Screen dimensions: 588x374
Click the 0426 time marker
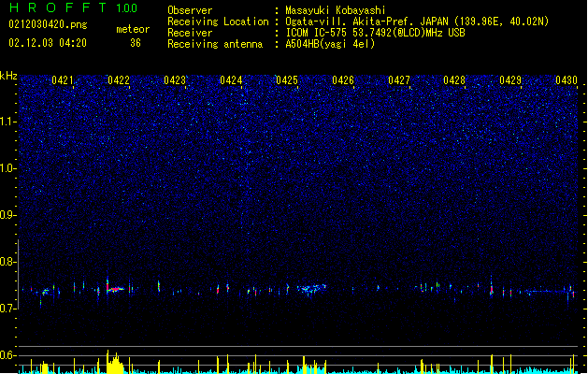pos(343,80)
